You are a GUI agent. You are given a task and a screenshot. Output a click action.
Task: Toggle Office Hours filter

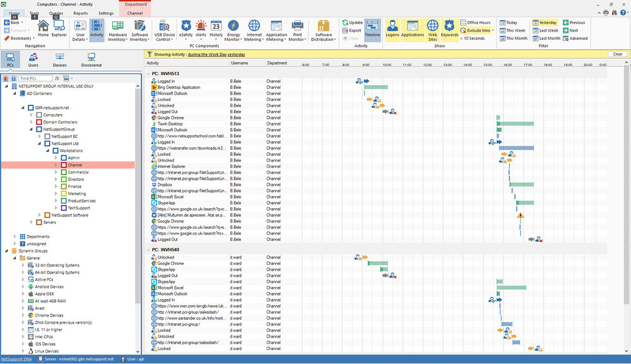475,23
